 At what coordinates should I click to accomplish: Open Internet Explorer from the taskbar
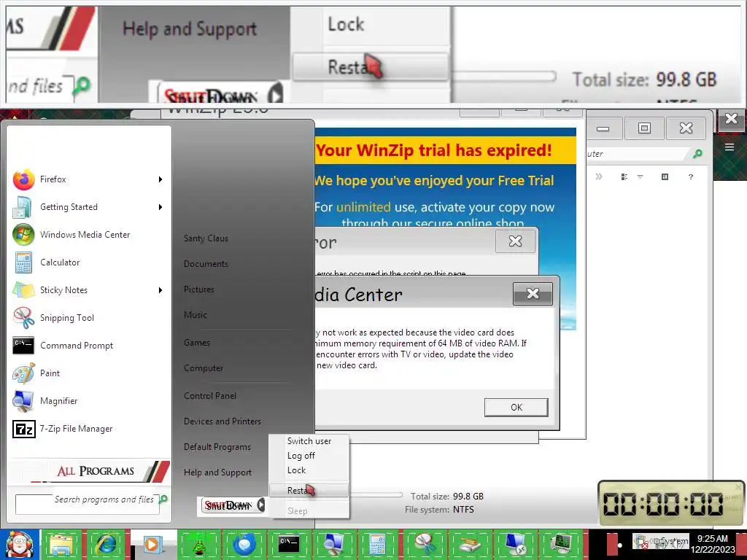click(x=107, y=544)
